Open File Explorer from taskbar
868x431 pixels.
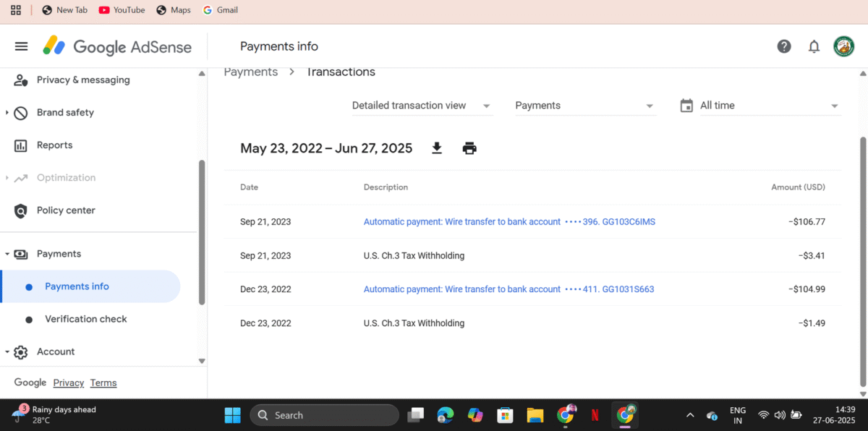(535, 415)
